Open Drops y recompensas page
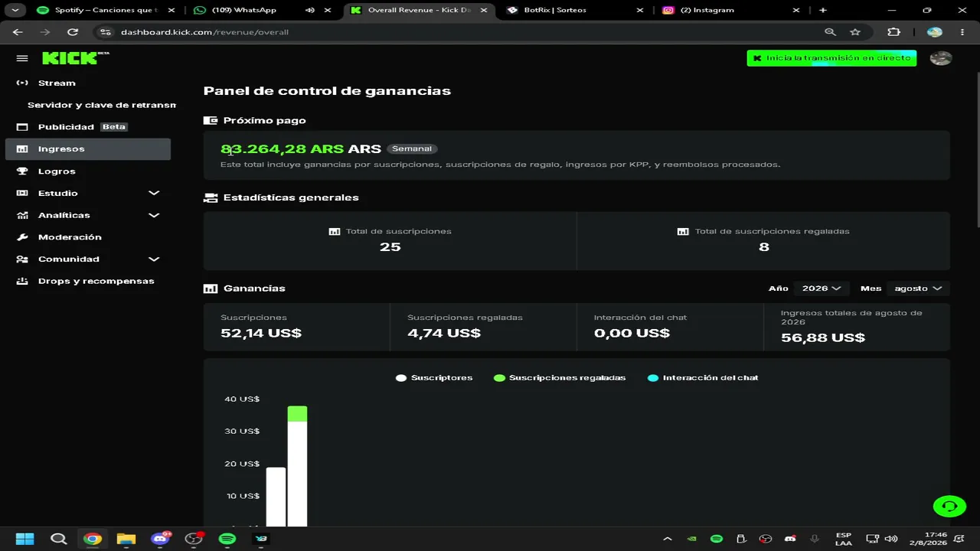980x551 pixels. coord(96,281)
